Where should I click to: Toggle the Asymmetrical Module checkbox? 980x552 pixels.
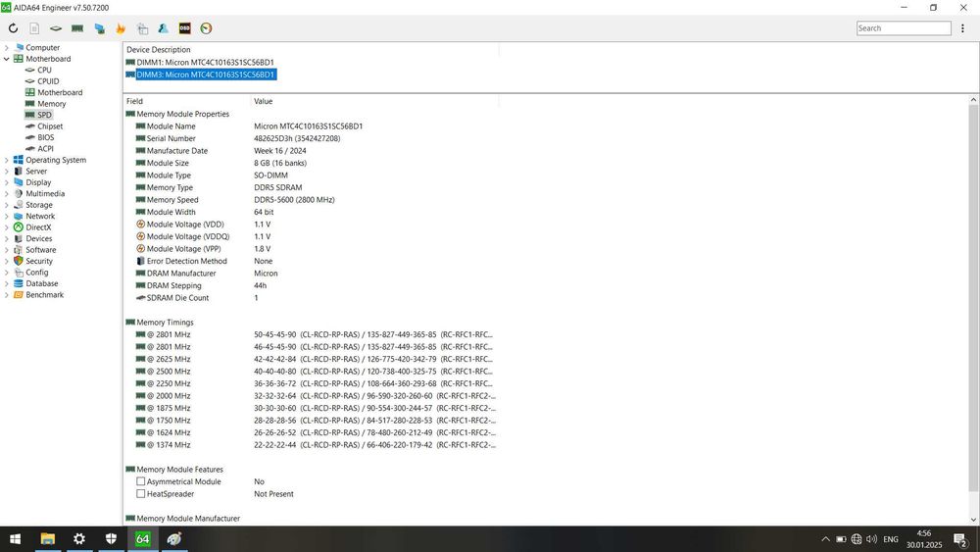point(140,481)
